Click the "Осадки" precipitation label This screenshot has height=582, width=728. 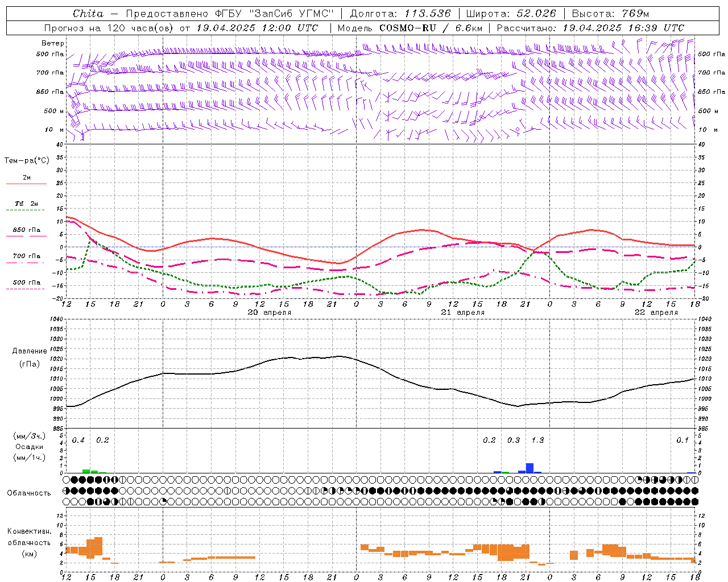[29, 447]
